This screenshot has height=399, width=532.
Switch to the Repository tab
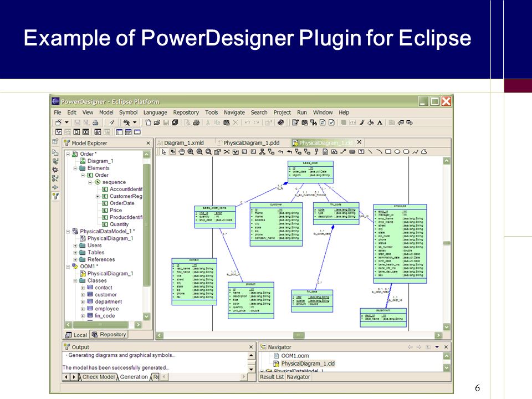[x=109, y=335]
